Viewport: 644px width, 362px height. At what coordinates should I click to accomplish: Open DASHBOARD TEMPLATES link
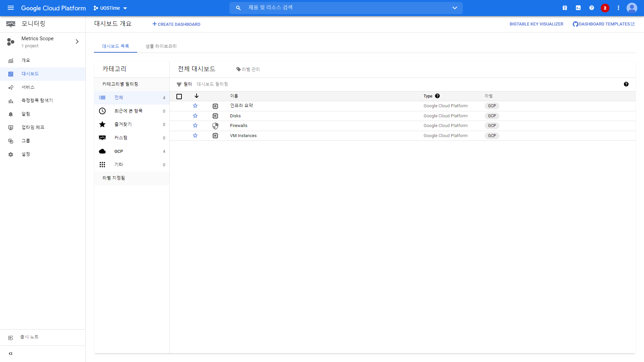coord(604,24)
